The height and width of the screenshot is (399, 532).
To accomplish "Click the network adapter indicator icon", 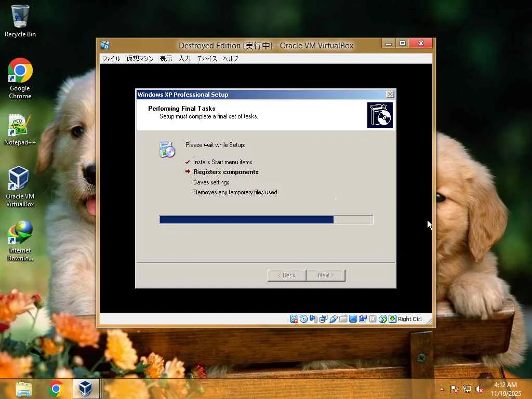I will 323,319.
